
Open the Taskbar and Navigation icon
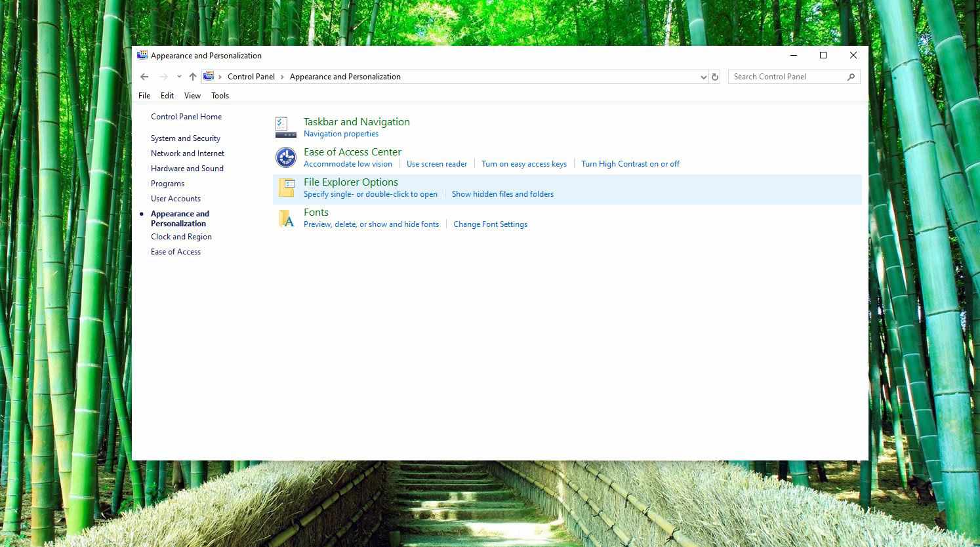point(285,127)
